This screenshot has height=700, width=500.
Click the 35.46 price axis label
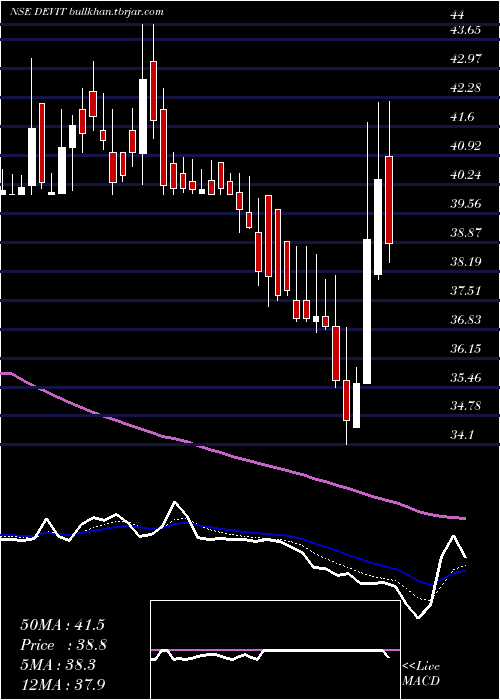(x=466, y=377)
